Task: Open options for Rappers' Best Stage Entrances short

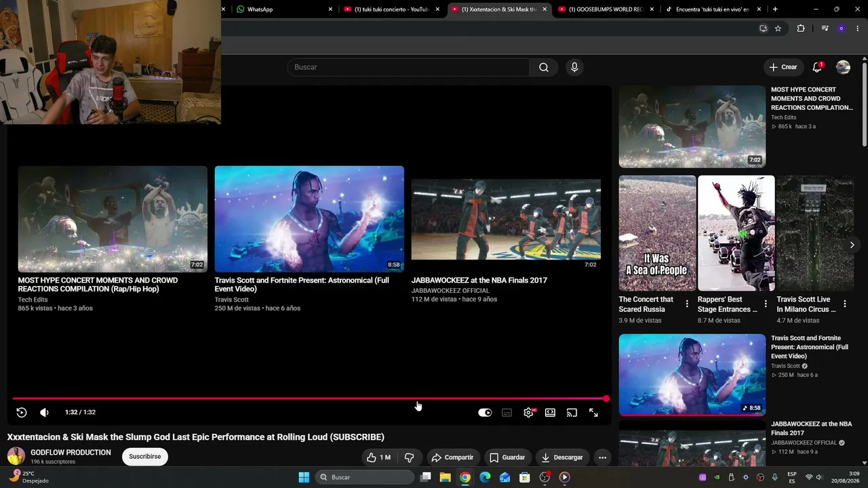Action: click(766, 304)
